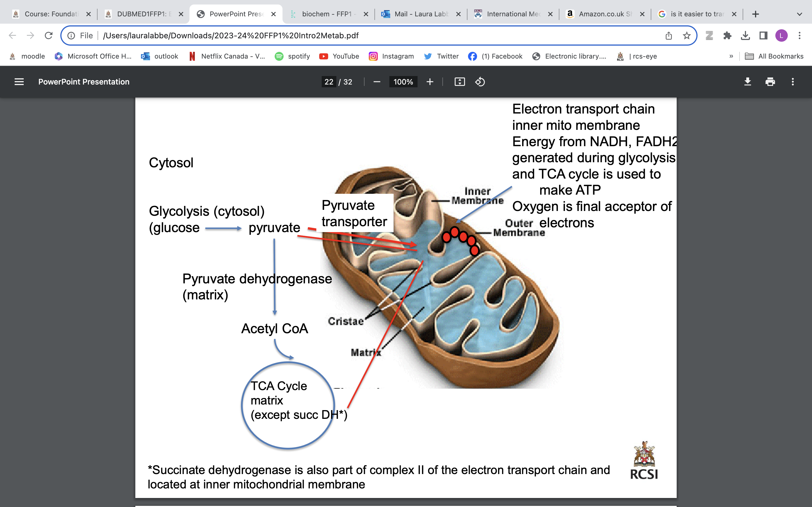Click the page number field
Screen dimensions: 812x507
pos(329,82)
